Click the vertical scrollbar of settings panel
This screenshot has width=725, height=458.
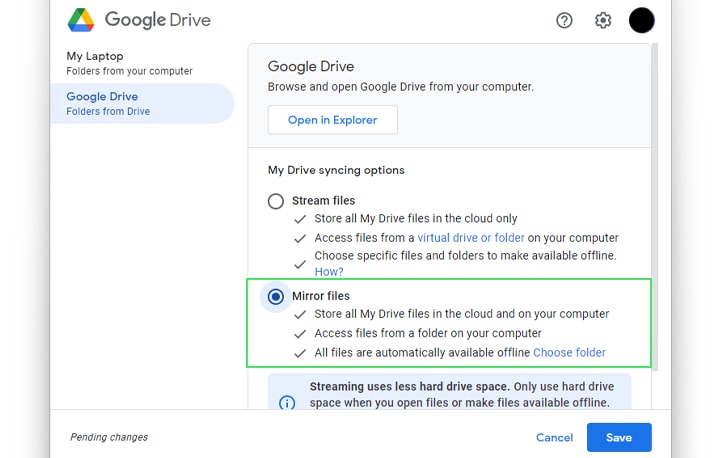[x=655, y=208]
